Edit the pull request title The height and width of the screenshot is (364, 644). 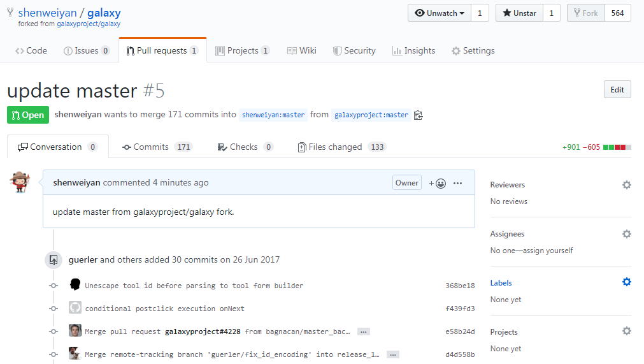[617, 89]
